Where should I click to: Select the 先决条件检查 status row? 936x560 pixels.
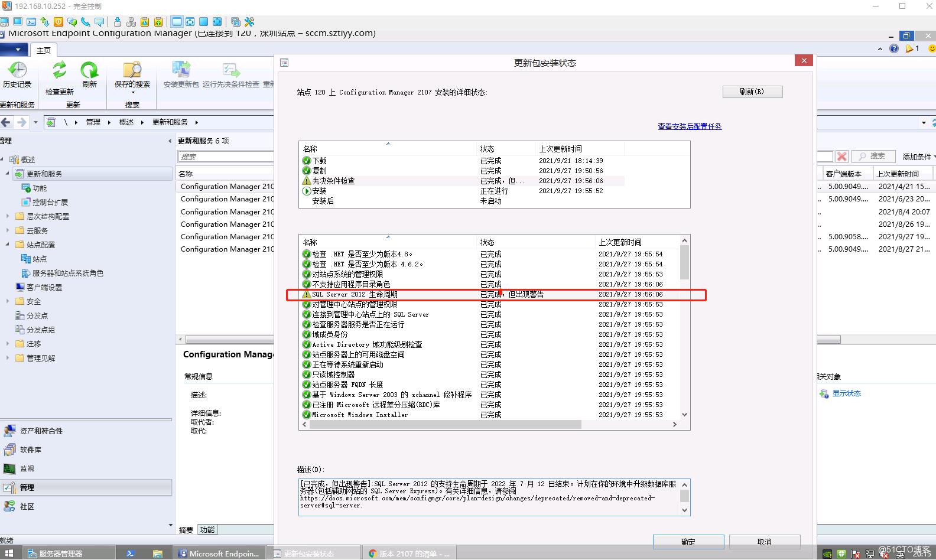(462, 181)
